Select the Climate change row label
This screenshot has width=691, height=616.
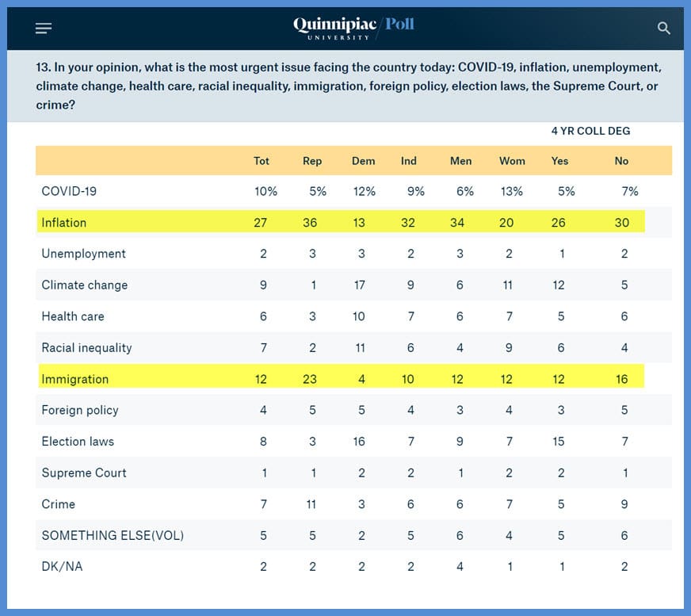pos(85,285)
